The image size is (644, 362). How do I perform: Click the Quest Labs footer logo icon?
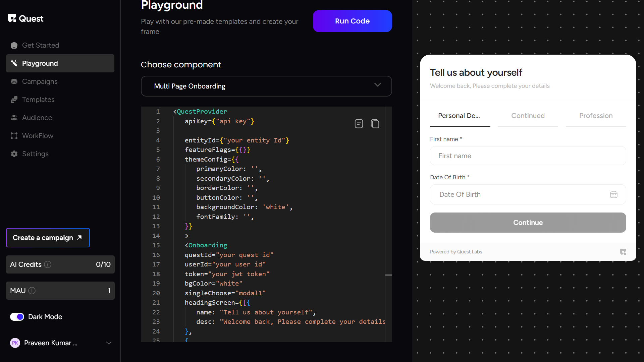(623, 252)
